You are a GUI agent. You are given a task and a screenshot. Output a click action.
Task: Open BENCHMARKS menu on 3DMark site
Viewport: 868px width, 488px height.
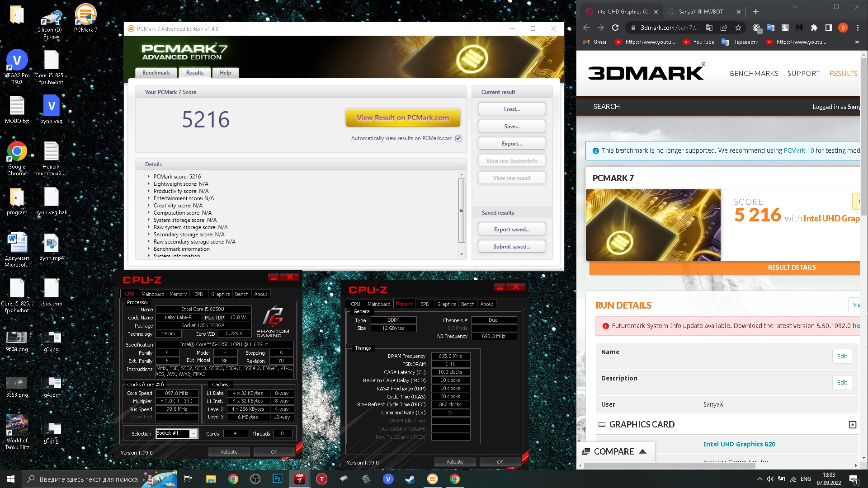click(x=754, y=73)
